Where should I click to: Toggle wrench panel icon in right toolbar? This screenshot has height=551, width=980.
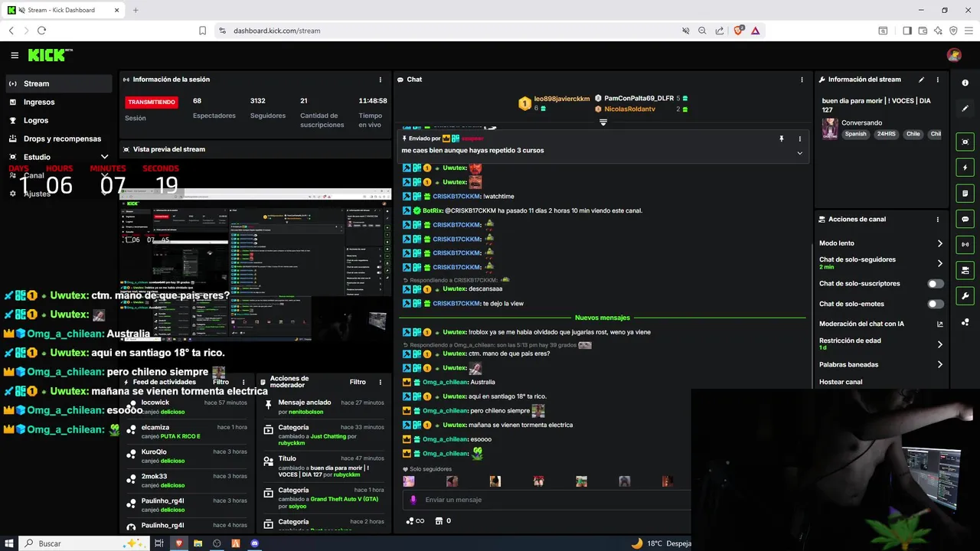(965, 296)
